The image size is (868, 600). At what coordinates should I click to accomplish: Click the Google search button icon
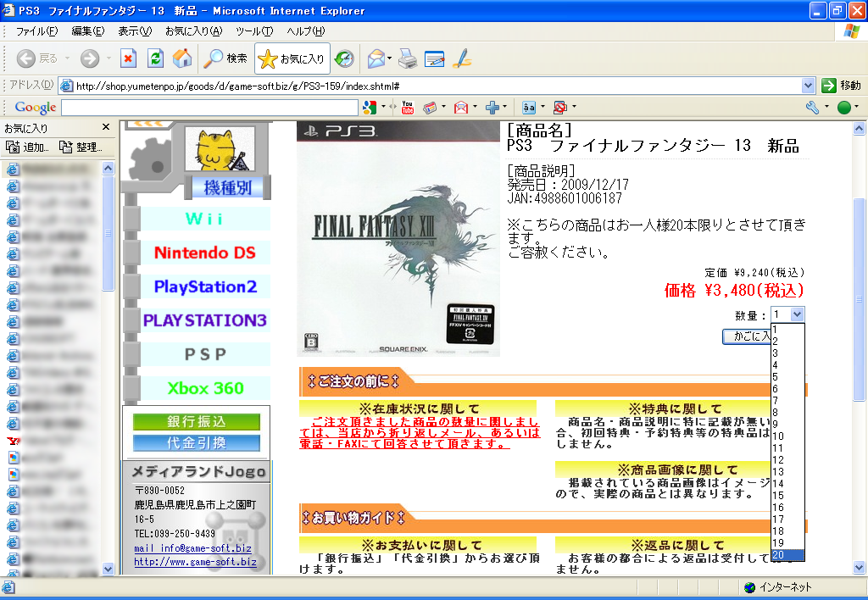click(370, 108)
